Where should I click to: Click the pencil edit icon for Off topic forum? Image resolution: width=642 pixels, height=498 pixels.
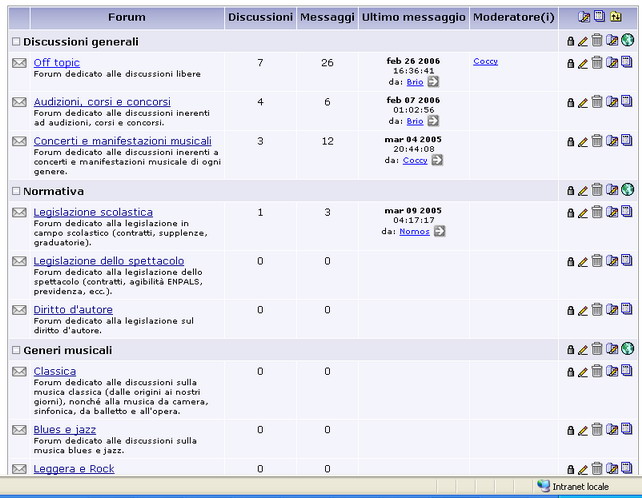[x=583, y=63]
